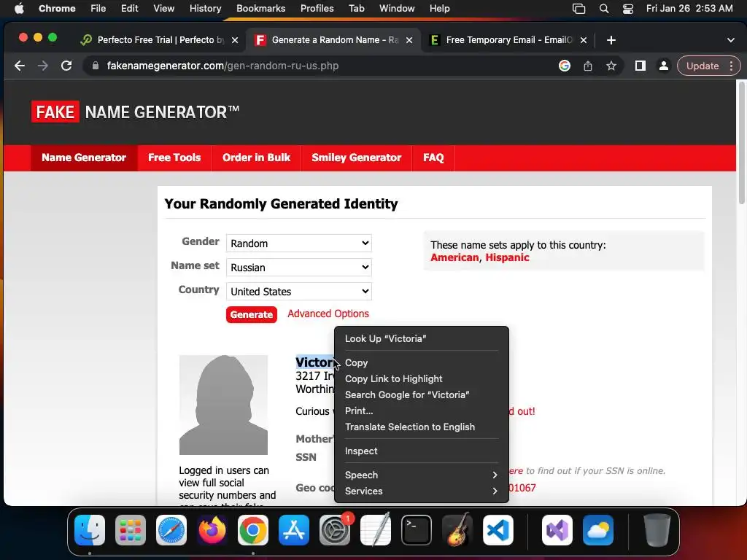Open the FAQ nav item
Viewport: 747px width, 560px height.
433,157
